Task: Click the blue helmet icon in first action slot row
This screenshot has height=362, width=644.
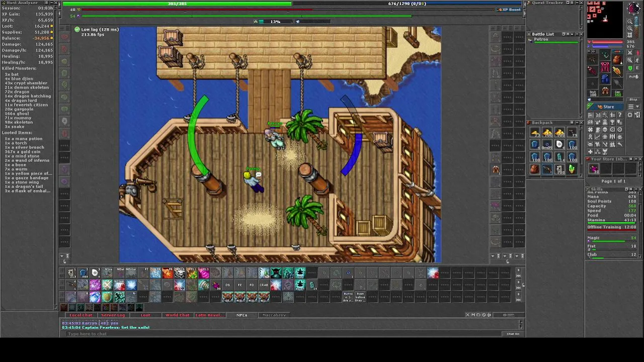Action: click(x=83, y=273)
